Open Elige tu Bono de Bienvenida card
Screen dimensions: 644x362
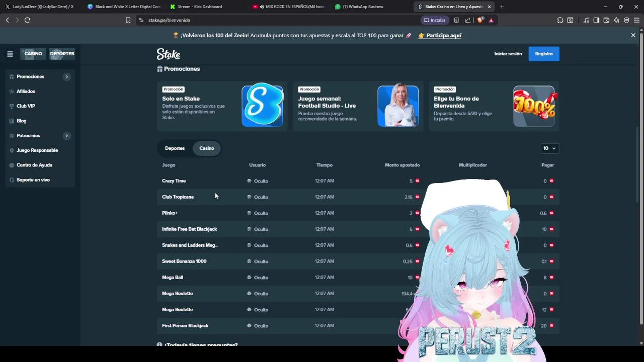[494, 106]
